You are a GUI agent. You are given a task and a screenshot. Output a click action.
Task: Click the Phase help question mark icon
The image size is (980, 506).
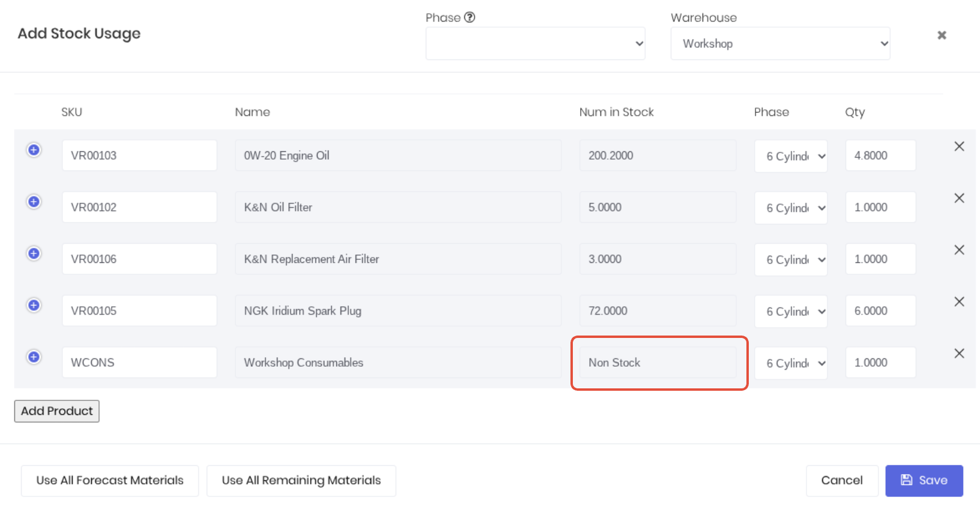(x=470, y=17)
